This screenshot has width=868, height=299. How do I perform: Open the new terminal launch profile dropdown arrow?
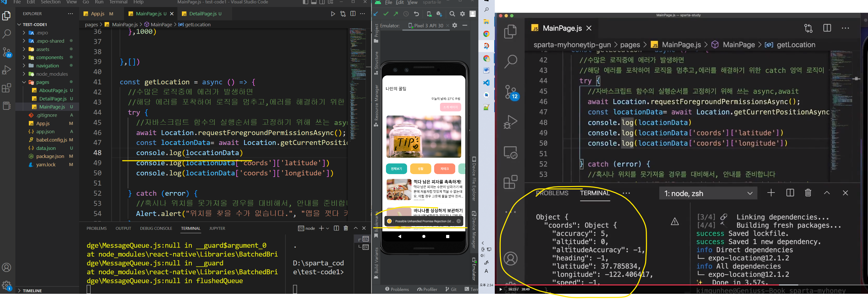[327, 228]
